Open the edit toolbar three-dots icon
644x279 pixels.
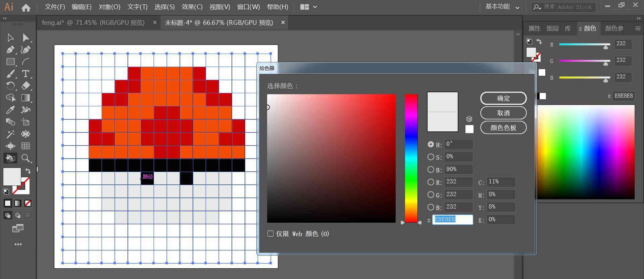tap(18, 244)
